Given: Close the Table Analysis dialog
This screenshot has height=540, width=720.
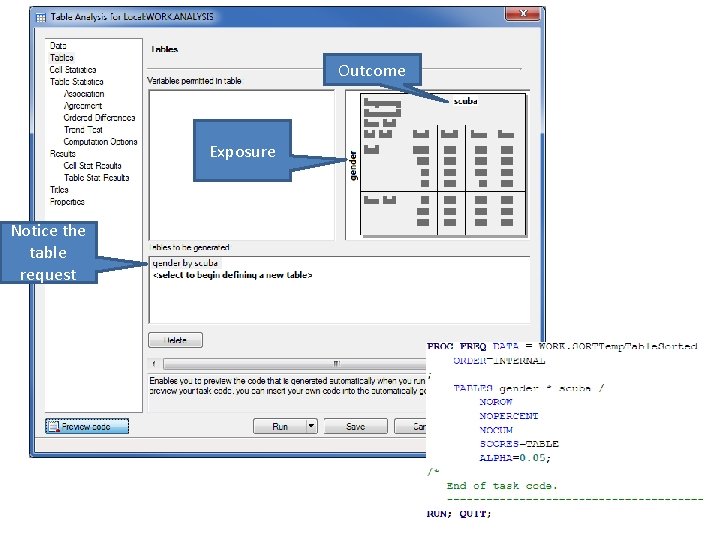Looking at the screenshot, I should click(523, 14).
